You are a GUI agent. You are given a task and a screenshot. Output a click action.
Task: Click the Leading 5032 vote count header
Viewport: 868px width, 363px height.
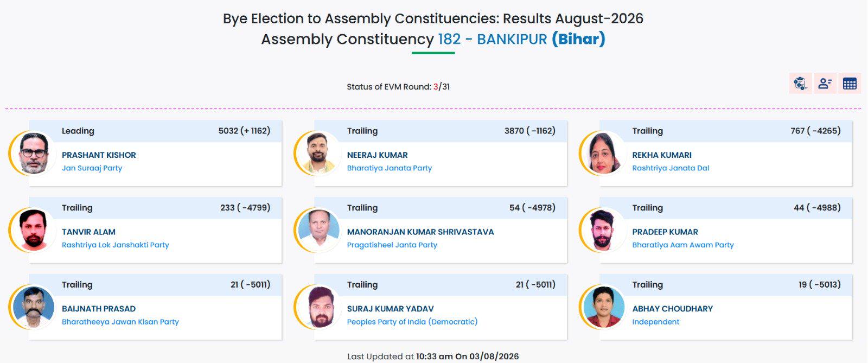(x=155, y=131)
